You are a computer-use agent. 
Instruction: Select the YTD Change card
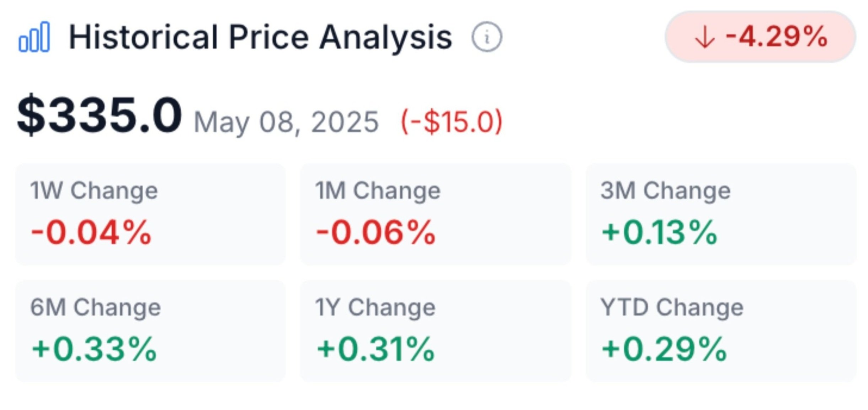pyautogui.click(x=721, y=331)
